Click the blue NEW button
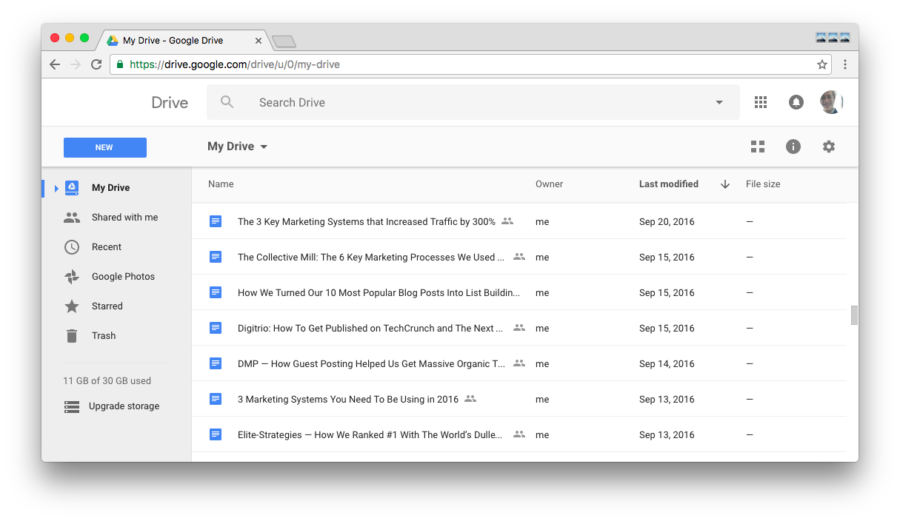This screenshot has width=900, height=521. coord(105,147)
